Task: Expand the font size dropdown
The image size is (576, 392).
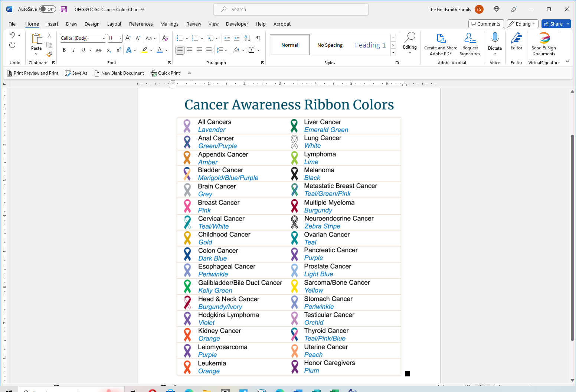Action: [x=120, y=38]
